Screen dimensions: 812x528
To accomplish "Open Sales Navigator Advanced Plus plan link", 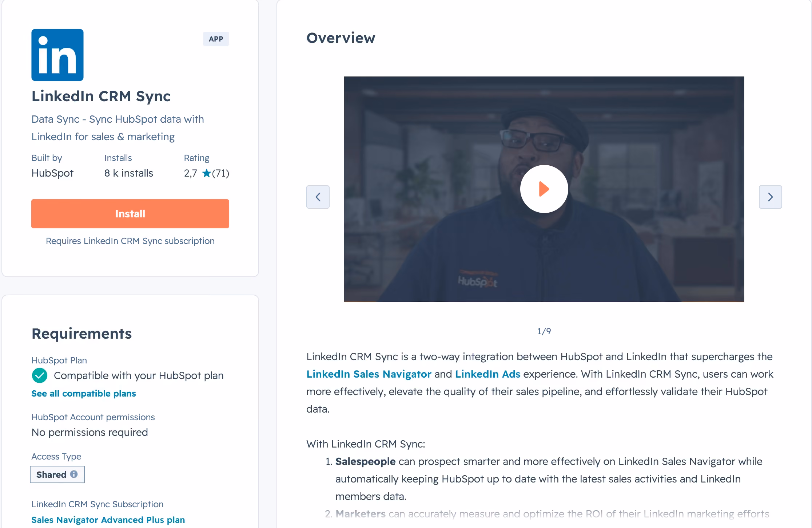I will coord(108,520).
